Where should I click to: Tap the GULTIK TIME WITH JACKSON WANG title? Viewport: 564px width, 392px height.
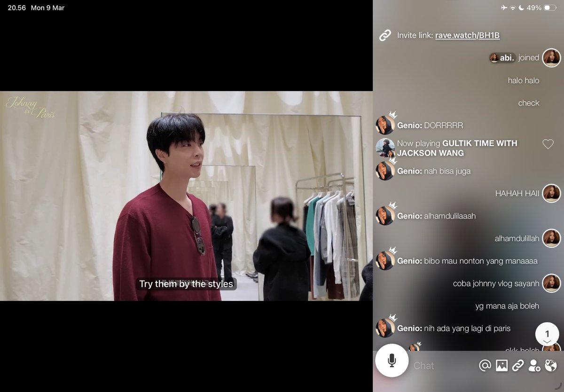[457, 148]
